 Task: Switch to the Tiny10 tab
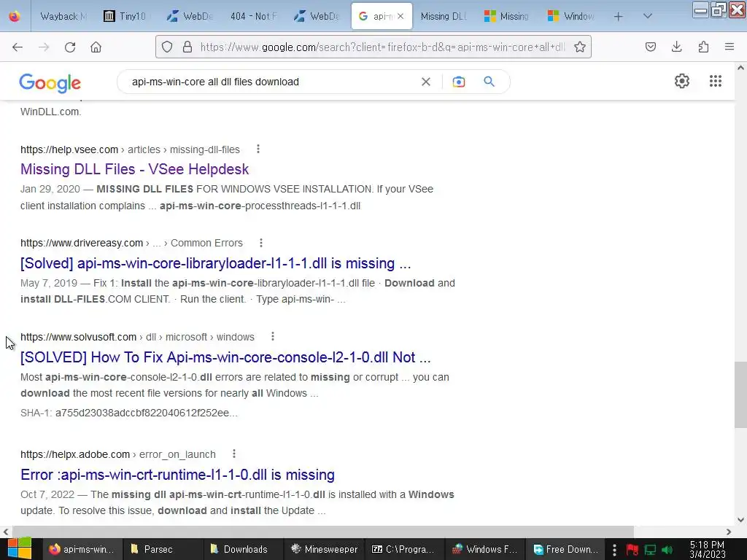125,16
